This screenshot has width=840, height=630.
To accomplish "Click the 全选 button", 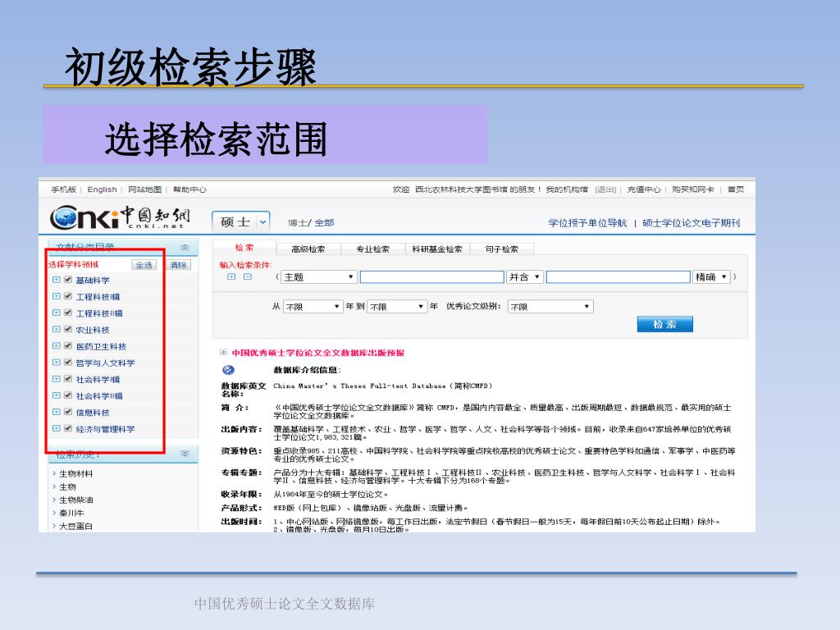I will tap(144, 265).
